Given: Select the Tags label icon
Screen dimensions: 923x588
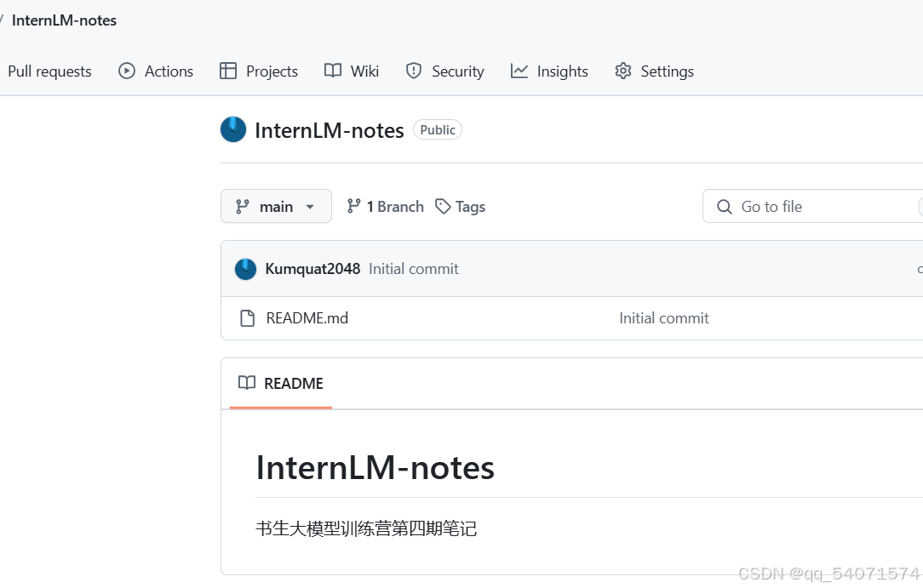Looking at the screenshot, I should coord(443,206).
